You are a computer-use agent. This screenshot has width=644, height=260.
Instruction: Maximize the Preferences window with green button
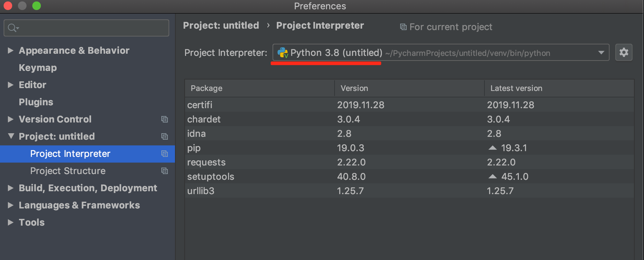click(x=37, y=6)
